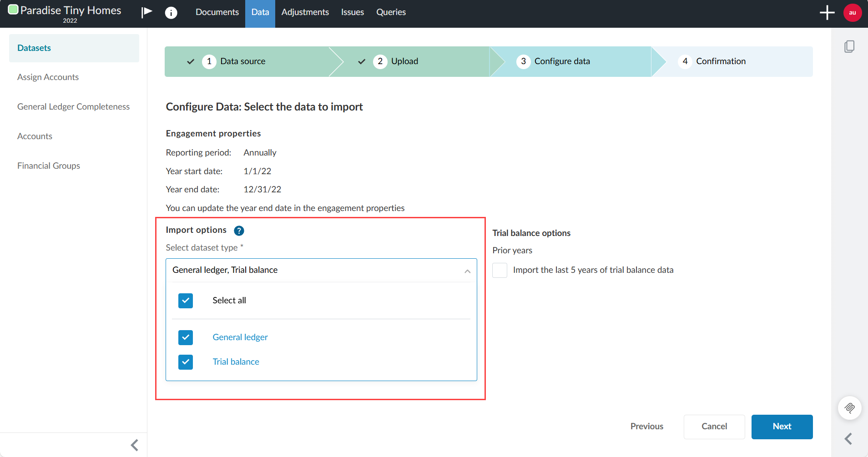Open the Trial balance link

pyautogui.click(x=235, y=362)
